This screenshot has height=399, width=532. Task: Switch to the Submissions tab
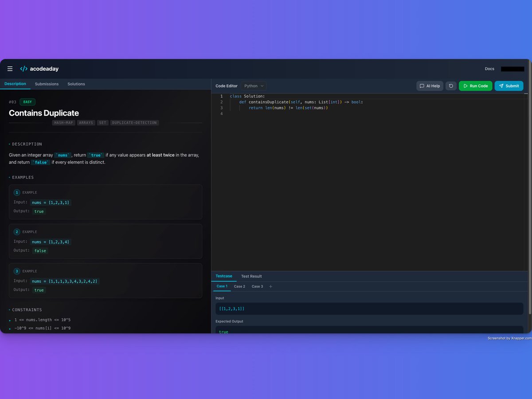point(47,84)
